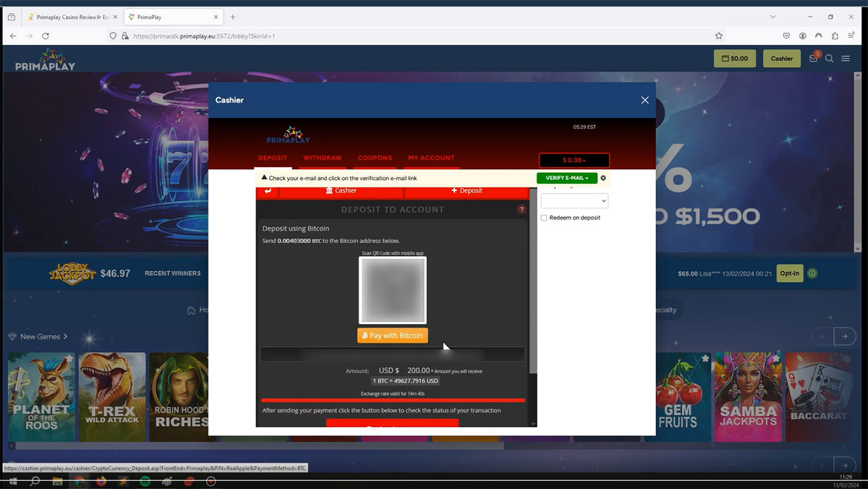868x489 pixels.
Task: Click the Lobby Jackpot badge
Action: (72, 273)
